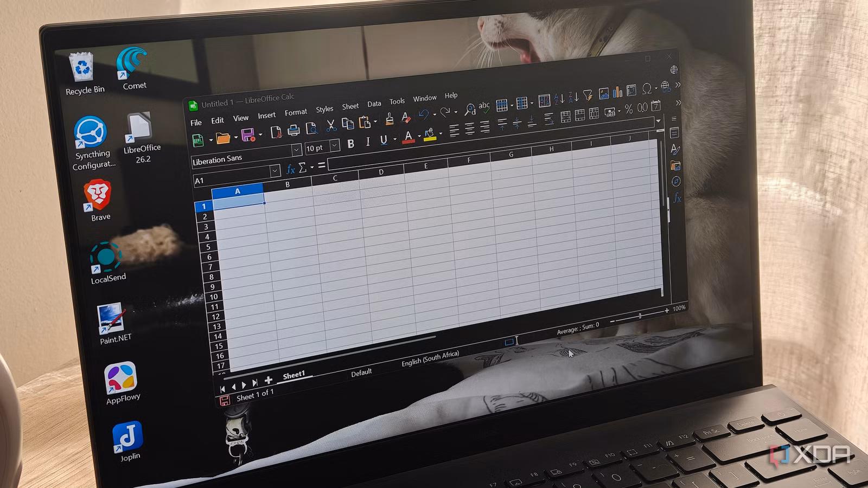868x488 pixels.
Task: Open the Font Color dropdown arrow
Action: click(x=419, y=136)
